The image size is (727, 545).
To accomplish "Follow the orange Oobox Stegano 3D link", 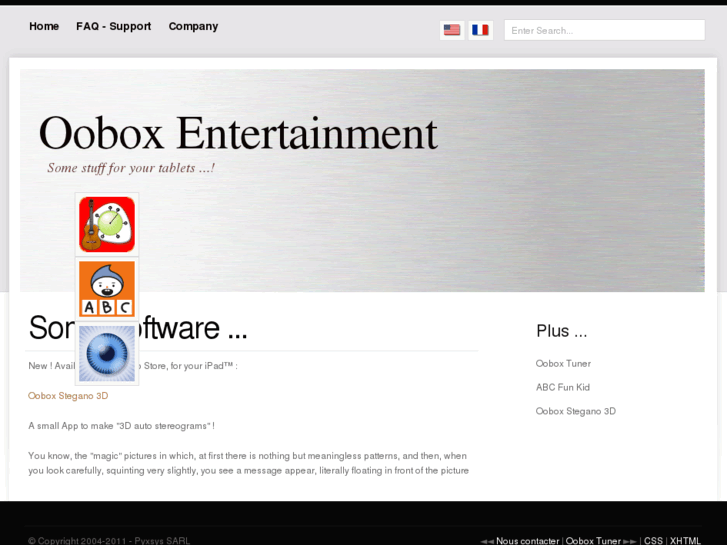I will click(x=68, y=396).
